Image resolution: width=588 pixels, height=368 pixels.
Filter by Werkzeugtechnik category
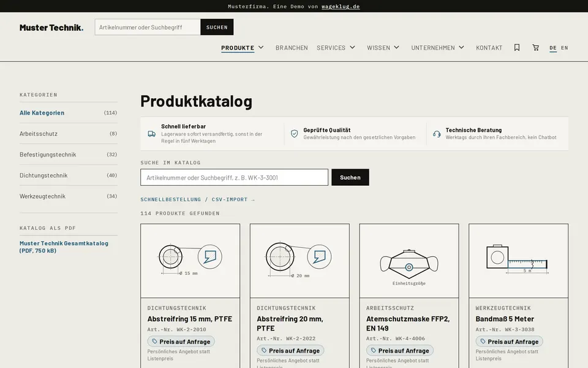click(x=68, y=196)
